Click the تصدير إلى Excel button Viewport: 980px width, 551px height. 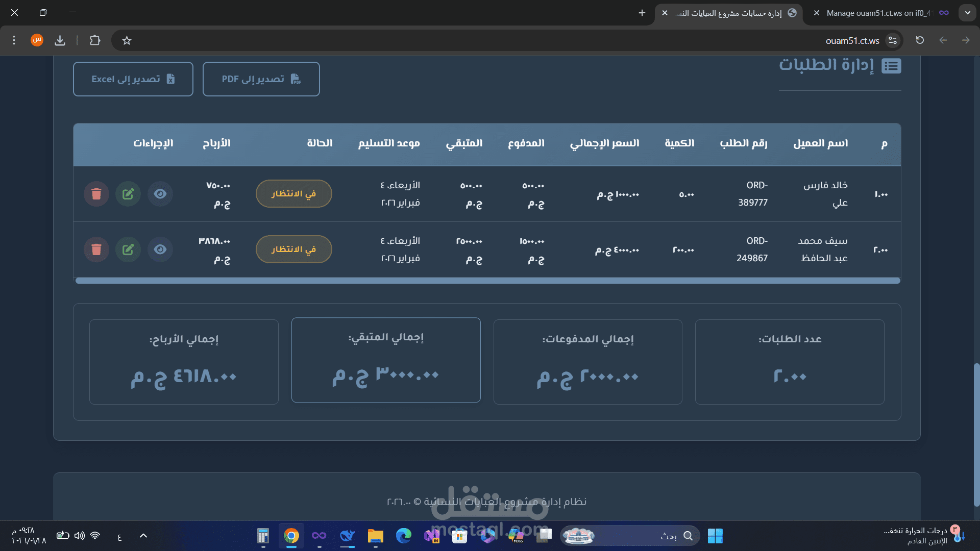click(133, 79)
